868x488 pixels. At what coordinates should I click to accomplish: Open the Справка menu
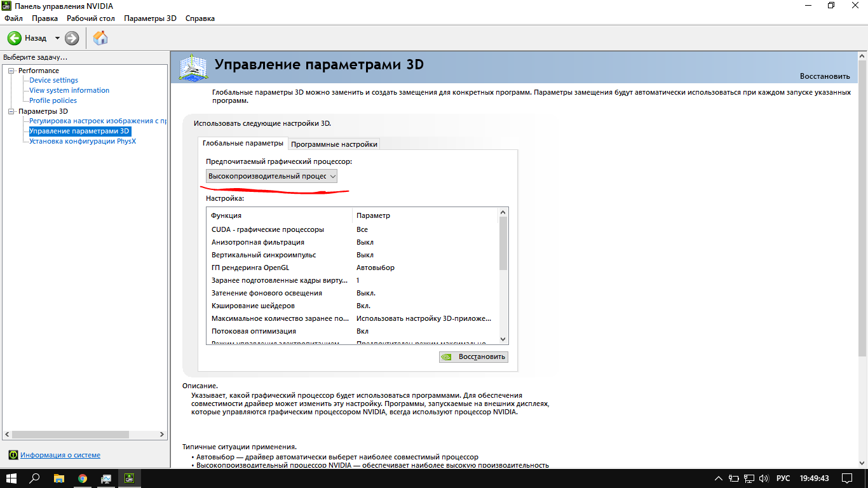200,18
